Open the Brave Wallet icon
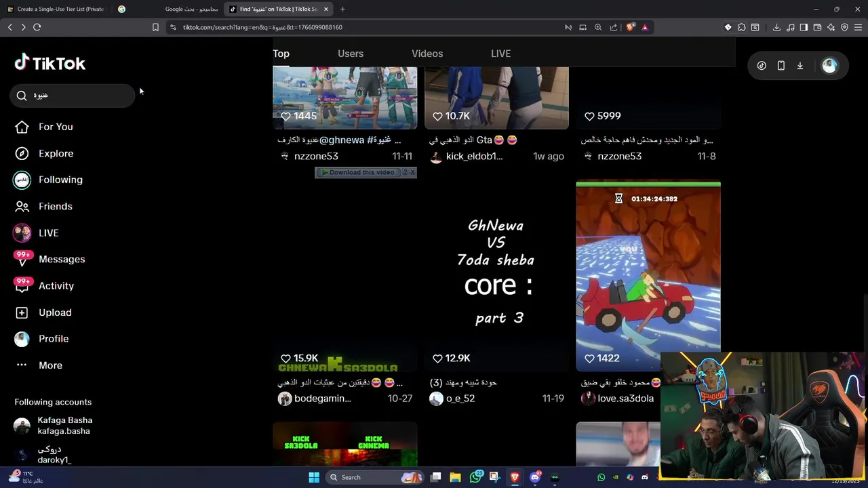The width and height of the screenshot is (868, 488). [817, 27]
